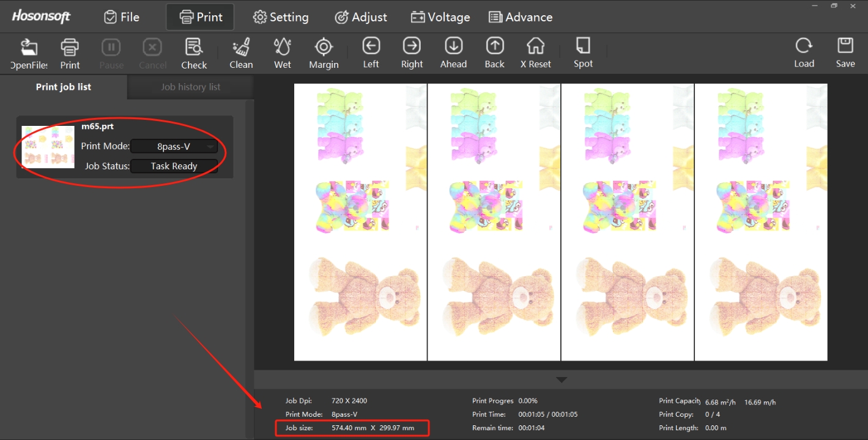The width and height of the screenshot is (868, 440).
Task: Click the Spot toolbar icon
Action: tap(583, 46)
